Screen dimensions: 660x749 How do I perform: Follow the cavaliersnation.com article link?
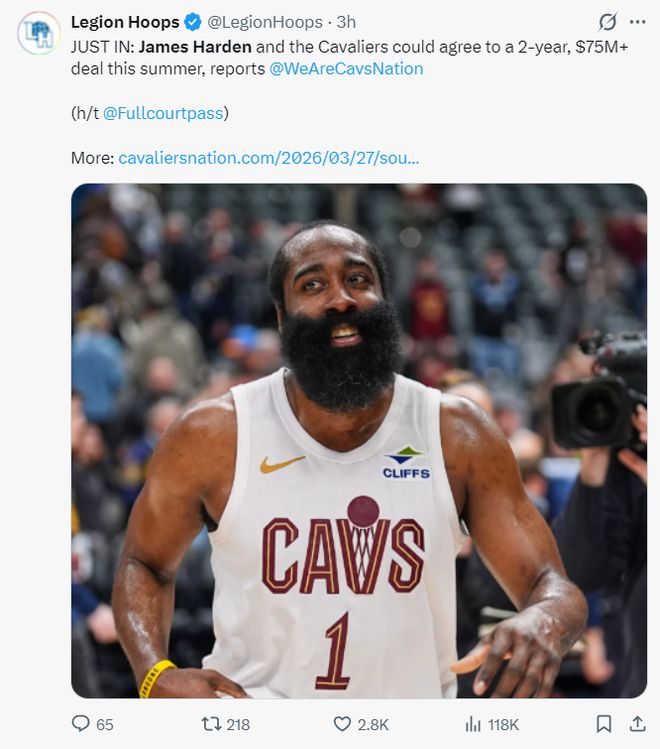point(269,158)
